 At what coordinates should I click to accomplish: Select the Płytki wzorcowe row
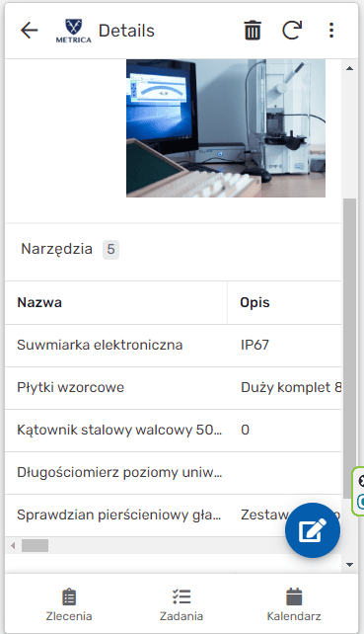[174, 387]
